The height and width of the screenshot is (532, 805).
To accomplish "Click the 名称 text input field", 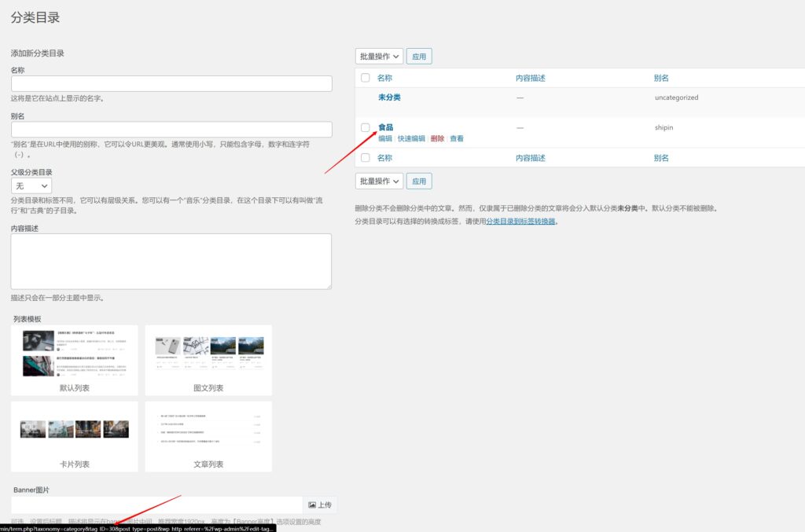I will 171,83.
